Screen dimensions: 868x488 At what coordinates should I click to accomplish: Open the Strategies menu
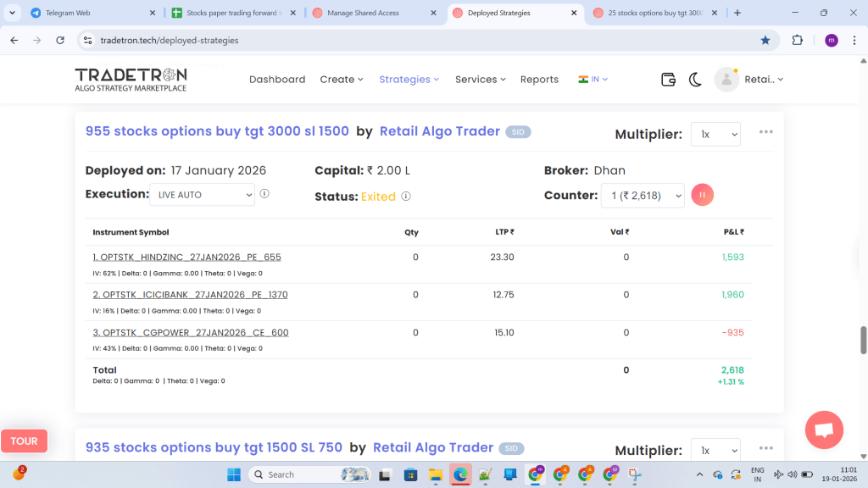coord(409,80)
